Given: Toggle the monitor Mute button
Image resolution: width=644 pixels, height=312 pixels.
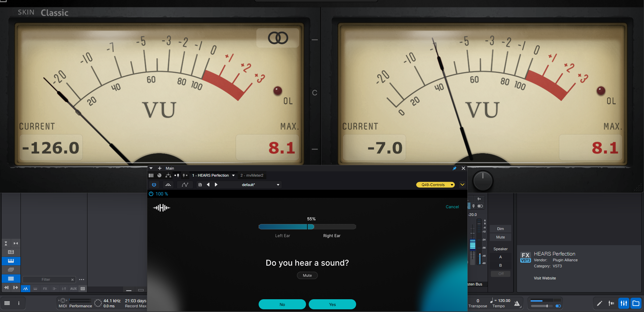Looking at the screenshot, I should pyautogui.click(x=500, y=237).
